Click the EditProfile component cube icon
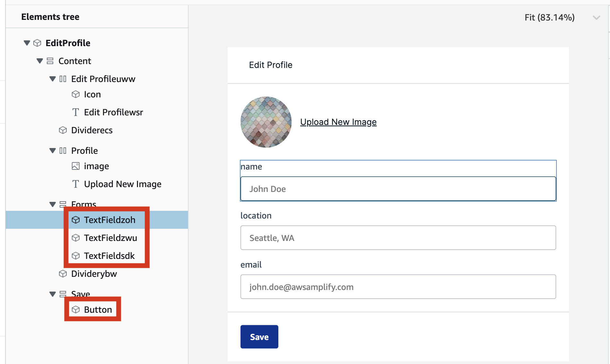Viewport: 610px width, 364px height. click(x=37, y=43)
